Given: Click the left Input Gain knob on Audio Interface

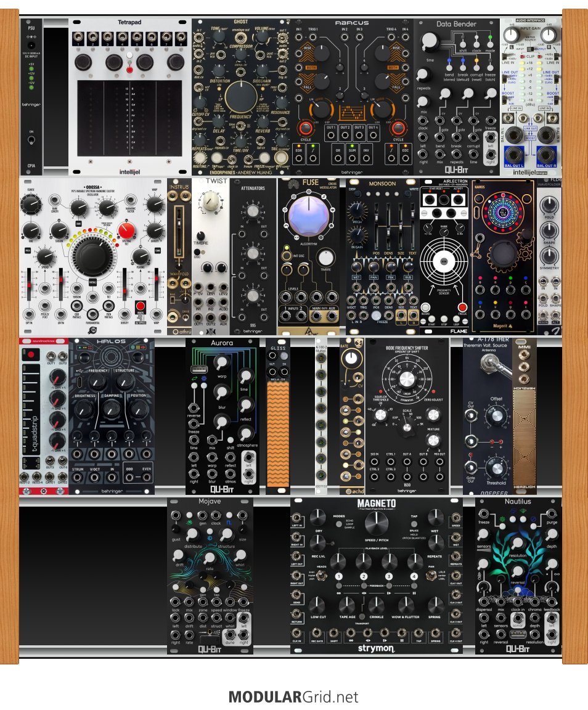Looking at the screenshot, I should tap(512, 35).
